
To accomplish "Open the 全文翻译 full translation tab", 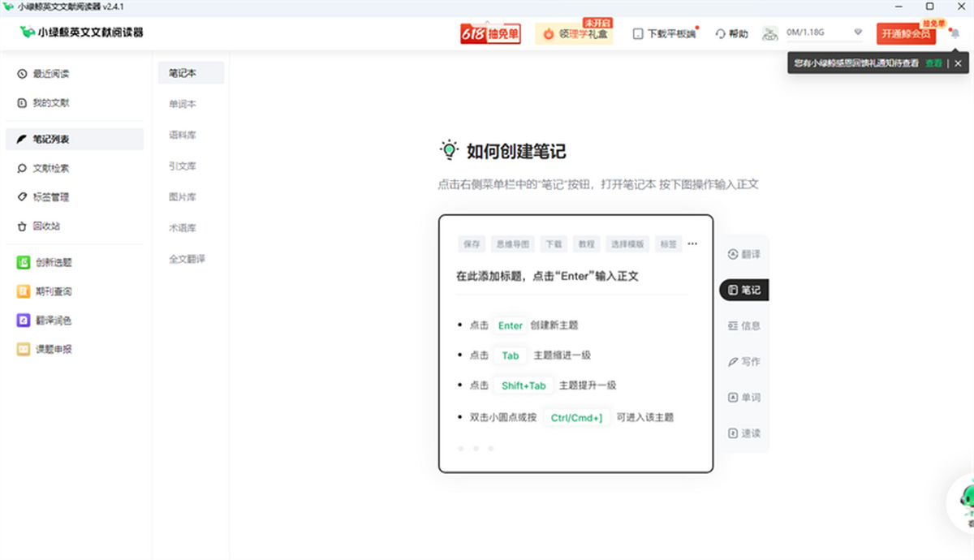I will click(187, 259).
